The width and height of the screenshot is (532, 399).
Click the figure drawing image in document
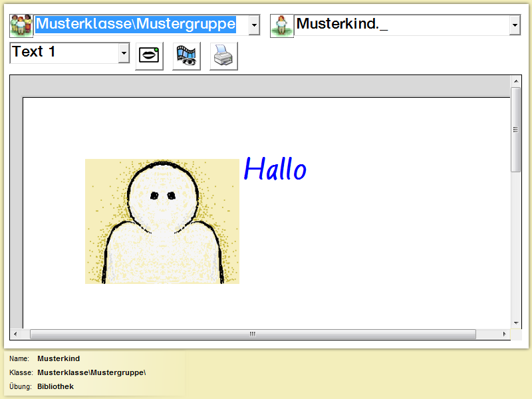(162, 221)
